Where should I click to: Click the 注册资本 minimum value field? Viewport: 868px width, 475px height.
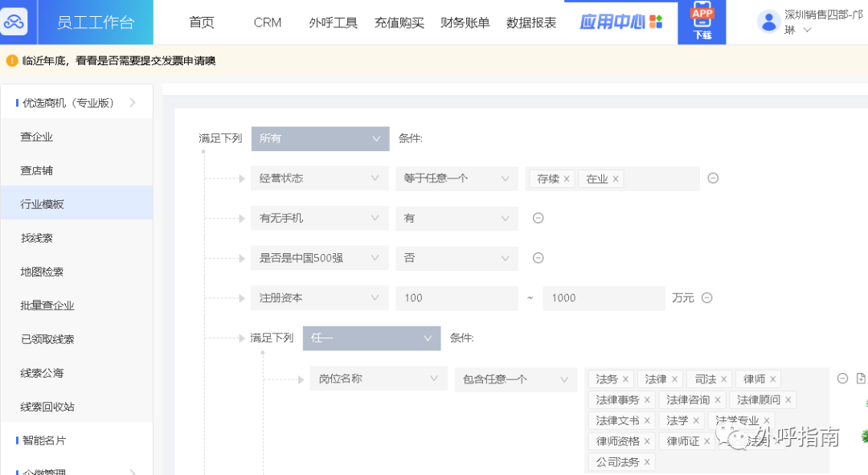coord(456,298)
